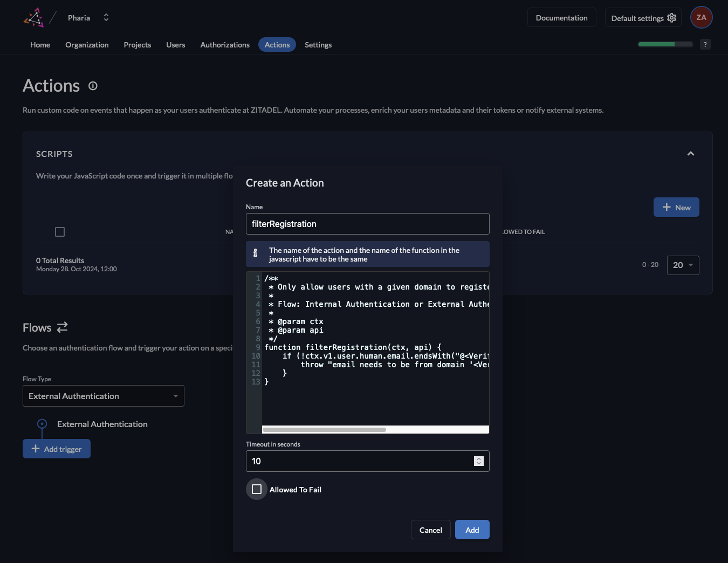Screen dimensions: 728x563
Task: Click the info icon in the name hint
Action: [256, 253]
